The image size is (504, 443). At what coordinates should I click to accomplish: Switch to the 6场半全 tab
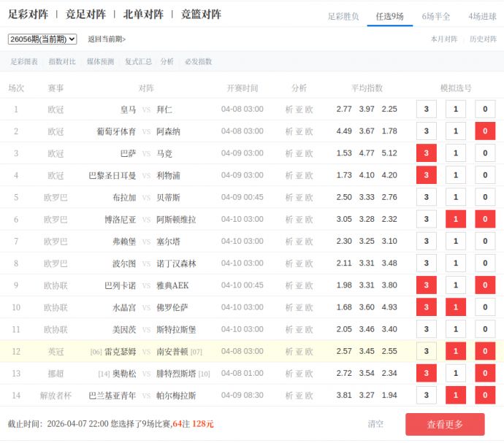click(x=435, y=16)
